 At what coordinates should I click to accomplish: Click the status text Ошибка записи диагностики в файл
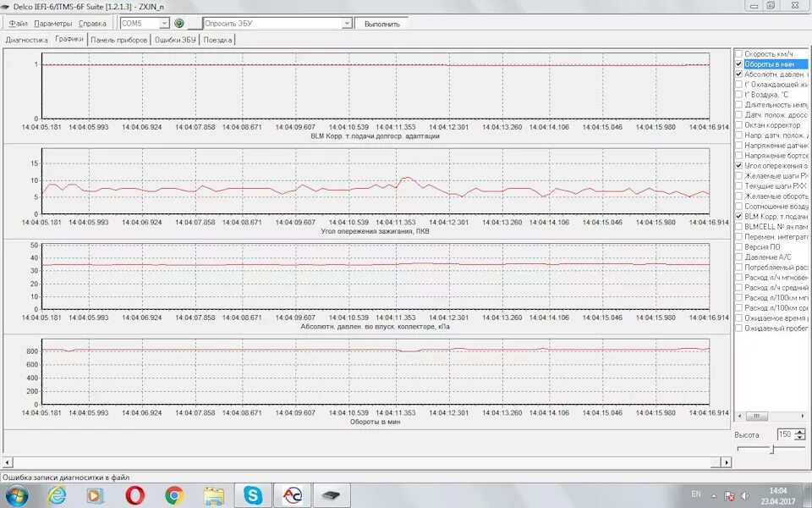click(x=66, y=478)
